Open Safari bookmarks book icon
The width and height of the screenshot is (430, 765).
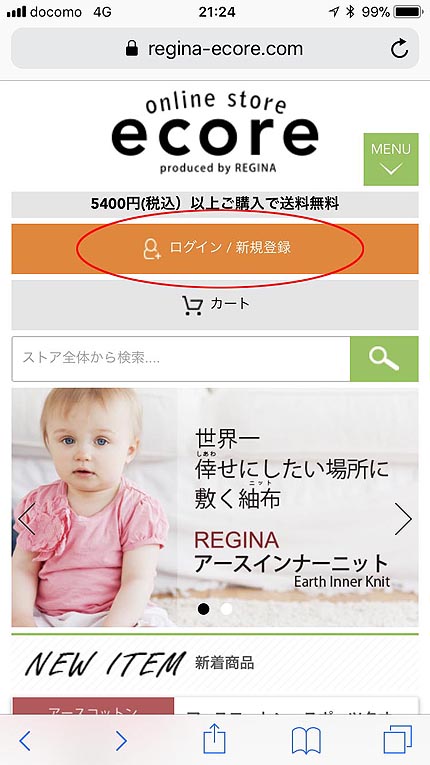[306, 740]
